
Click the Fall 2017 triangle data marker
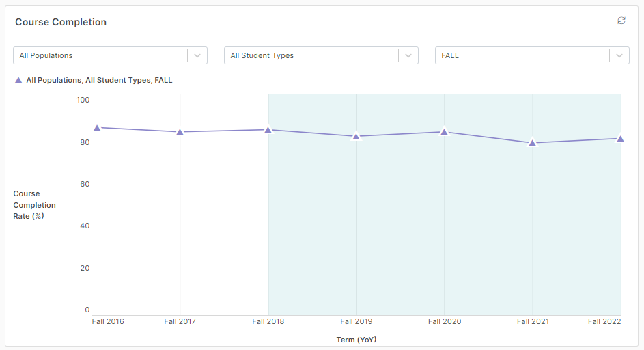[180, 132]
